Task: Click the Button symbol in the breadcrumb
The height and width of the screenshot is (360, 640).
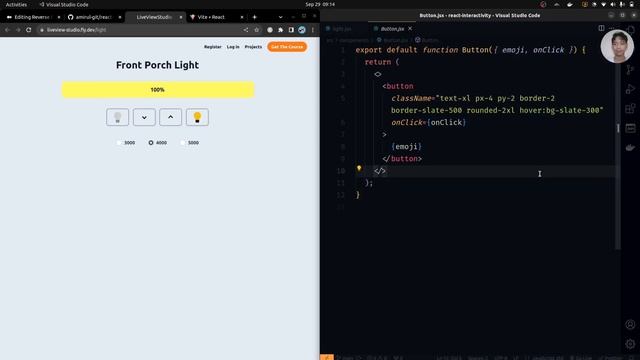Action: click(x=427, y=40)
